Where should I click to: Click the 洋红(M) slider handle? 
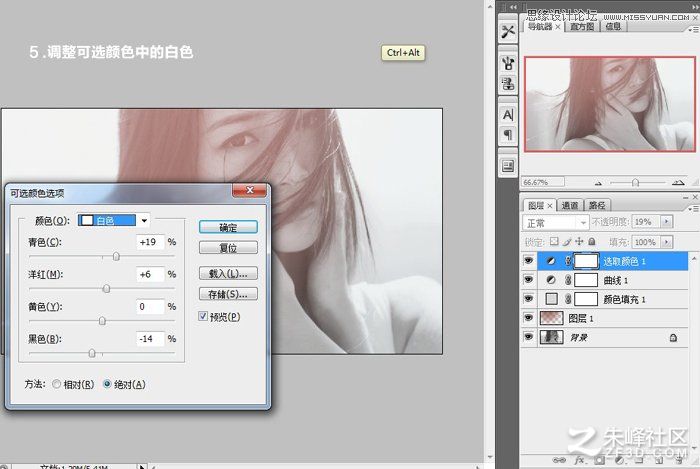(106, 289)
